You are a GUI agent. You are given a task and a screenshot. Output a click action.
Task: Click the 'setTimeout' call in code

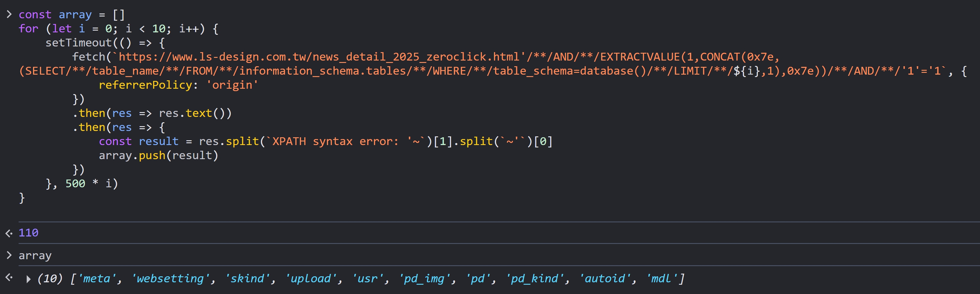click(79, 43)
